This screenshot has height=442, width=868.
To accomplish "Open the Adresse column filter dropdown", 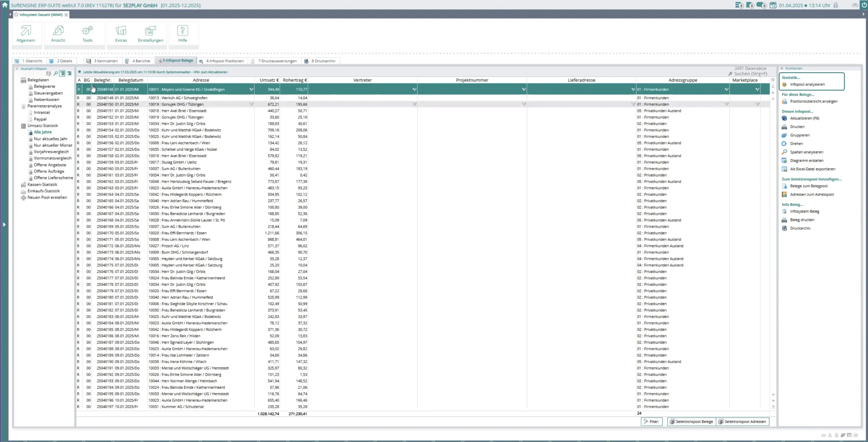I will (x=251, y=89).
